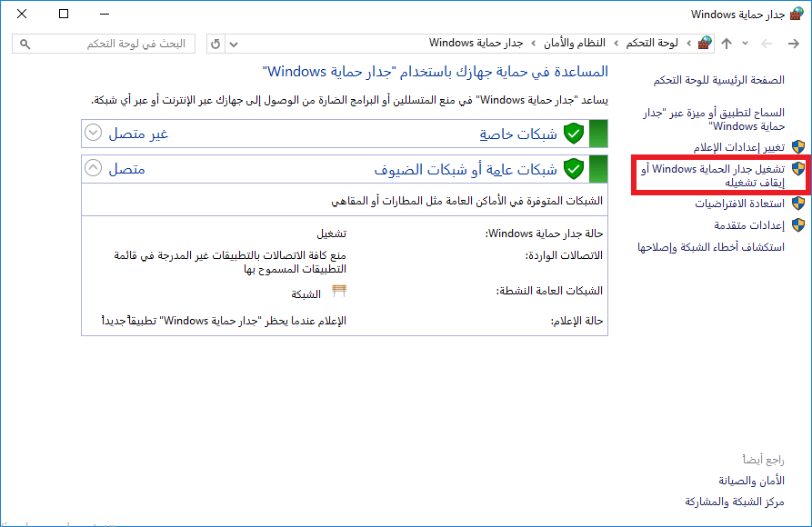The width and height of the screenshot is (812, 527).
Task: Open the recent locations dropdown arrow
Action: (745, 44)
